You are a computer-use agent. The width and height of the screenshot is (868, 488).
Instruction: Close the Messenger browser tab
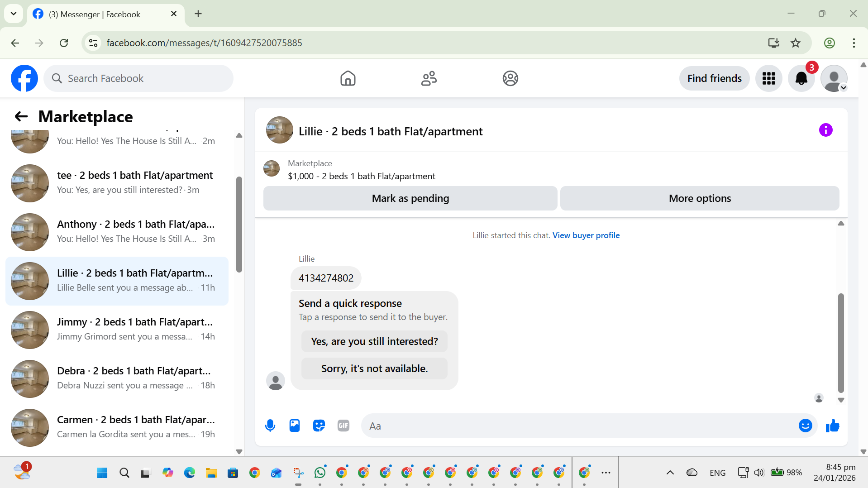tap(174, 14)
